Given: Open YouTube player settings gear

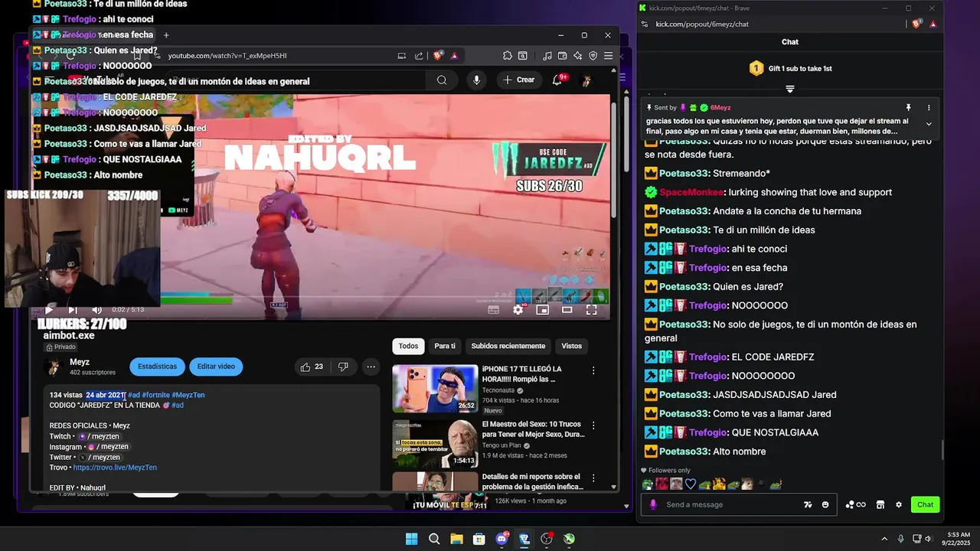Looking at the screenshot, I should click(x=518, y=310).
